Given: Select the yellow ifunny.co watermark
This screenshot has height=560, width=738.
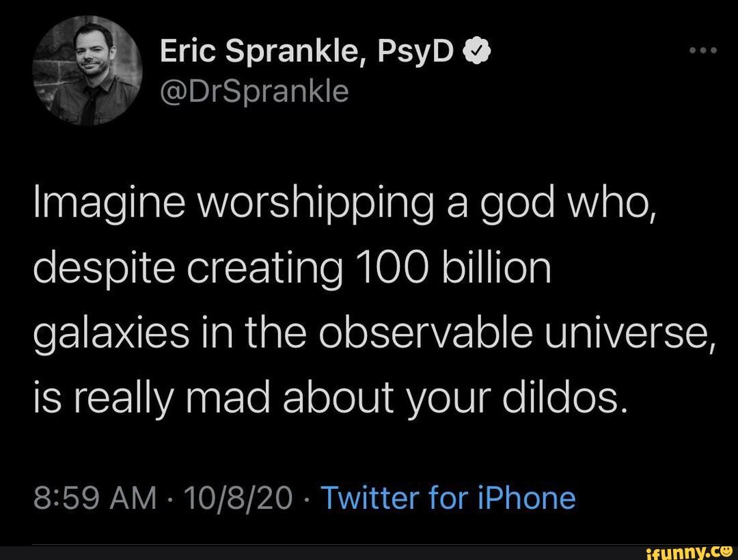Looking at the screenshot, I should pyautogui.click(x=690, y=551).
